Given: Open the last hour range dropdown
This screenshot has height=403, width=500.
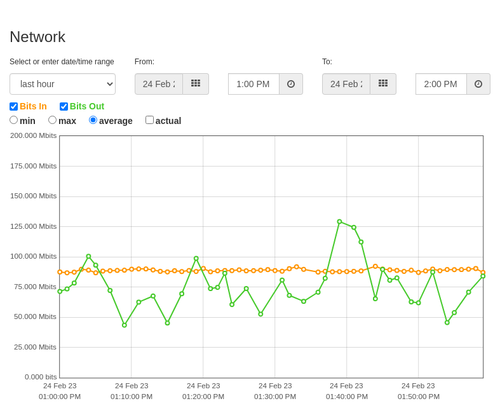Looking at the screenshot, I should tap(63, 84).
